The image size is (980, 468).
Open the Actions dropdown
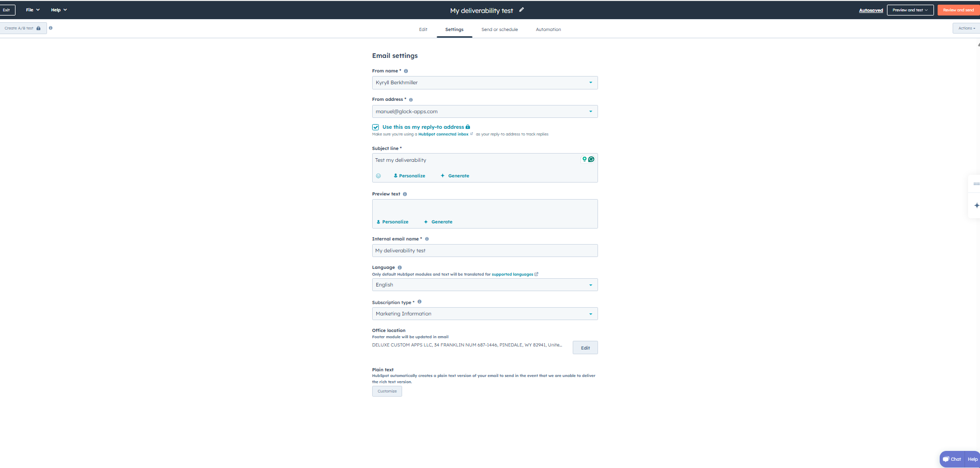[x=967, y=28]
